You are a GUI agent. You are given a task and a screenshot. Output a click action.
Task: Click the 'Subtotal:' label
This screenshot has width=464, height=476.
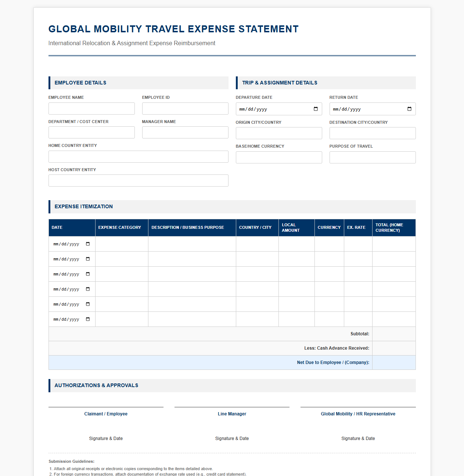(360, 334)
